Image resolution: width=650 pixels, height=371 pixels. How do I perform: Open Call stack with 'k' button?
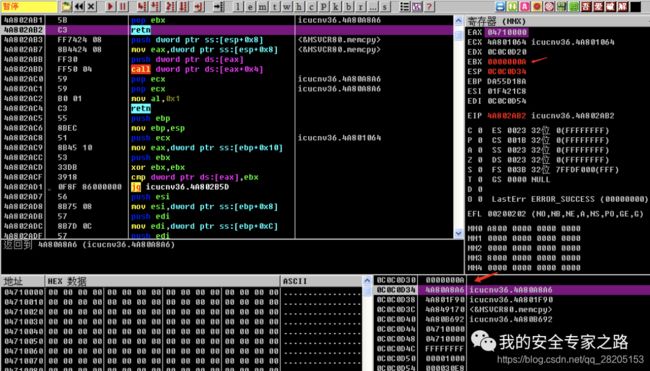point(336,6)
